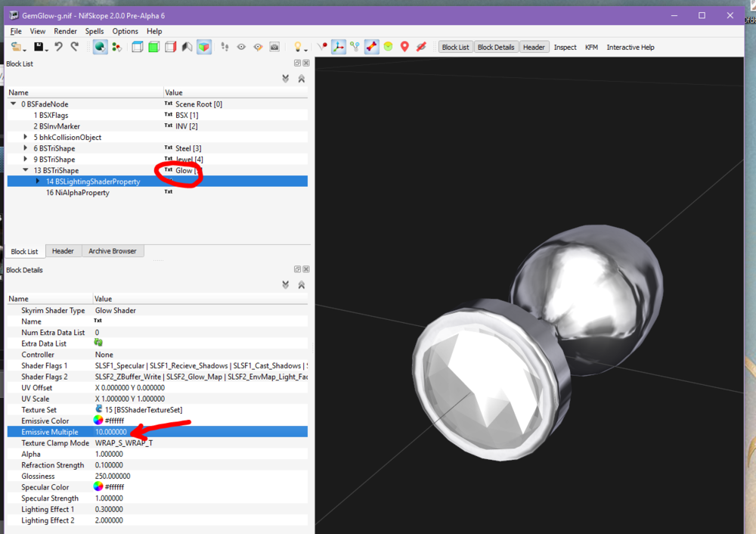Open the Help menu
756x534 pixels.
pyautogui.click(x=154, y=31)
